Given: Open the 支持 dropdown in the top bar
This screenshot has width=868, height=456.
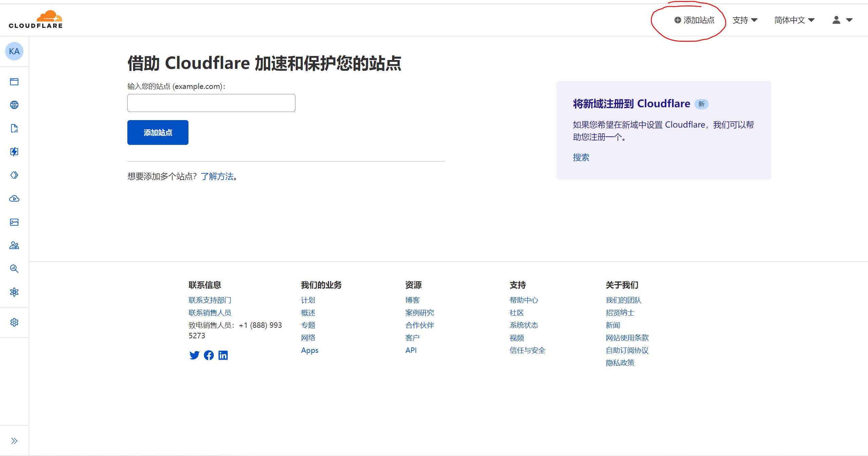Looking at the screenshot, I should click(745, 20).
